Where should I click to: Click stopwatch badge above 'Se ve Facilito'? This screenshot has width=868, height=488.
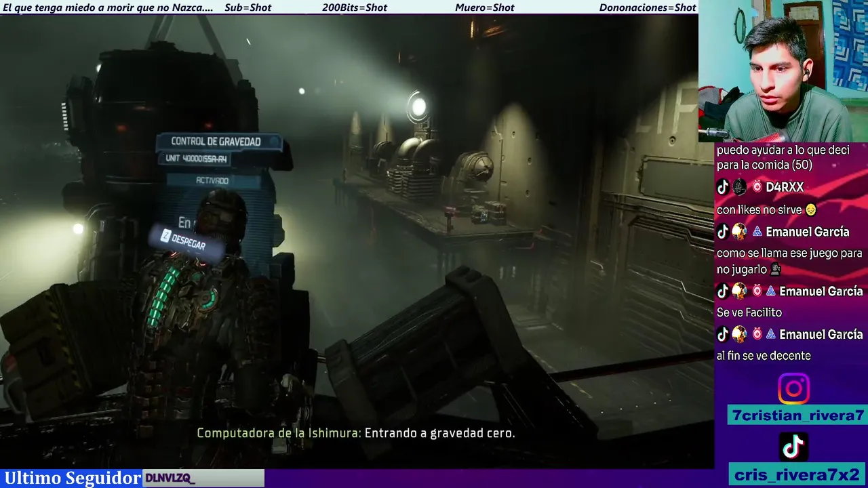(x=757, y=291)
